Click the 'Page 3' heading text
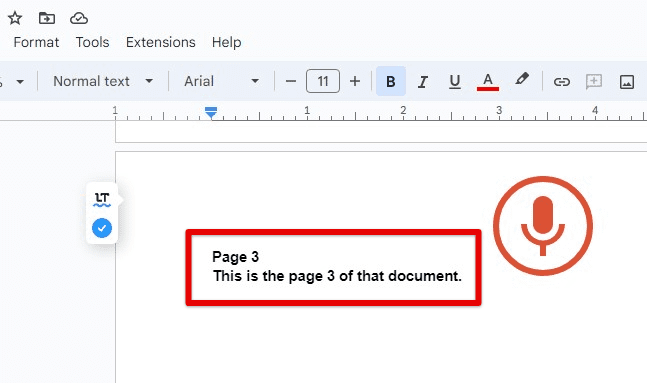 click(x=235, y=257)
